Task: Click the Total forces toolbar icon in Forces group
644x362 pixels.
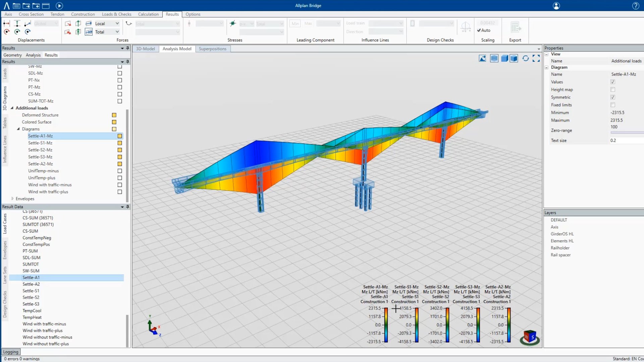Action: tap(89, 32)
